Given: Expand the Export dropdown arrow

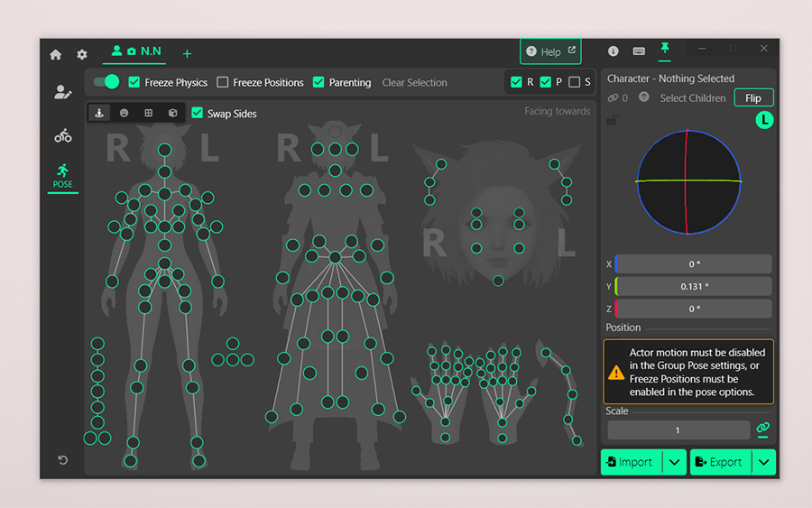Looking at the screenshot, I should point(763,462).
